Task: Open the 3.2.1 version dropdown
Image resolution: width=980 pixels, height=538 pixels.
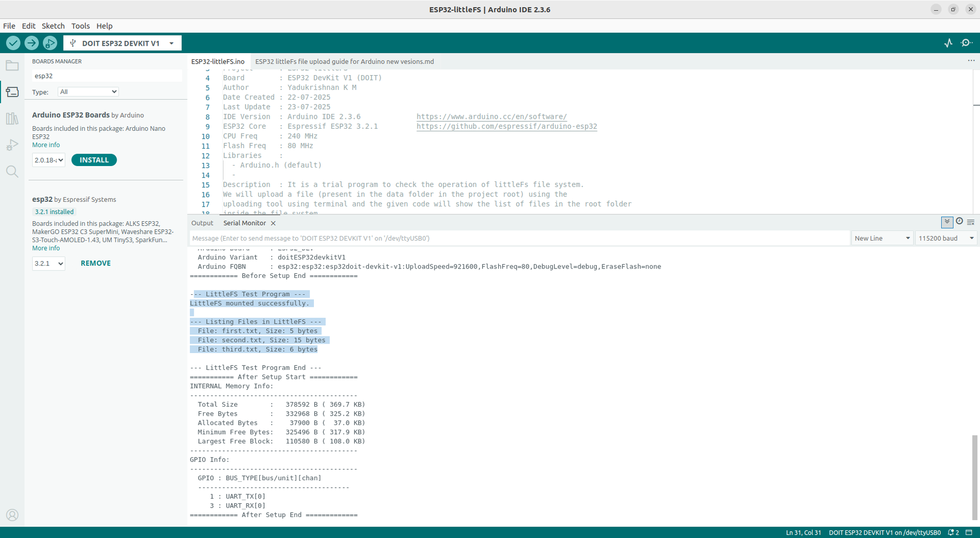Action: click(x=48, y=263)
